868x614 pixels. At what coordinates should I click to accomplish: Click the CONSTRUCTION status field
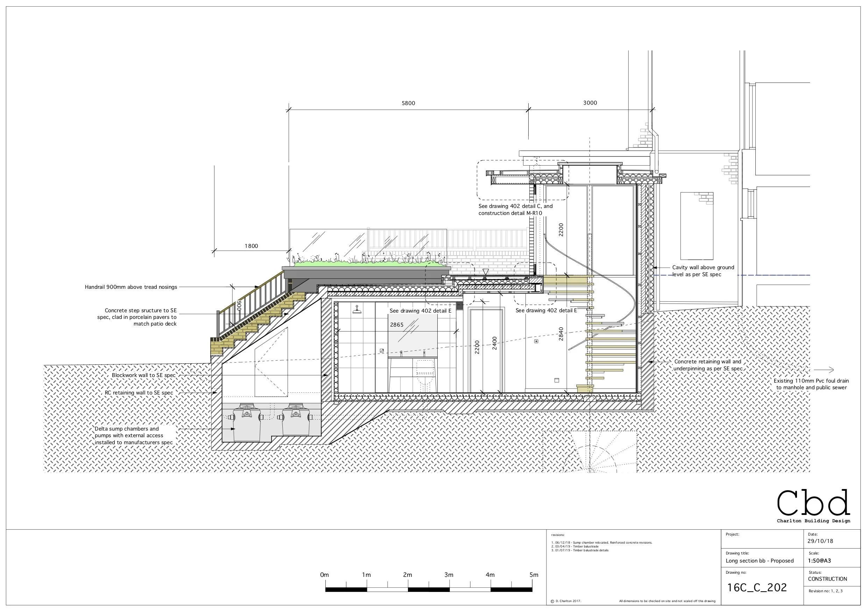coord(827,579)
